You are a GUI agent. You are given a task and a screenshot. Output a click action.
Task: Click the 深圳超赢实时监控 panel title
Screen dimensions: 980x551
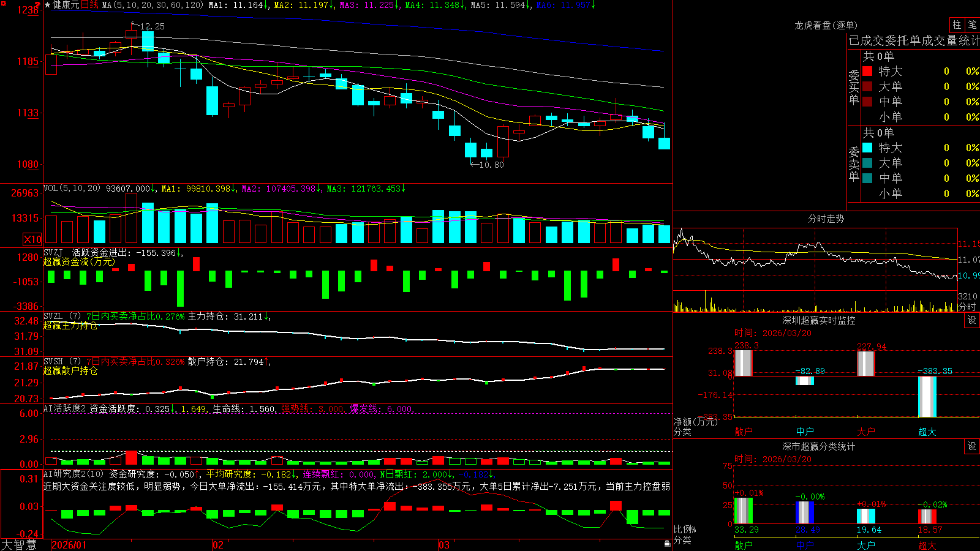818,320
